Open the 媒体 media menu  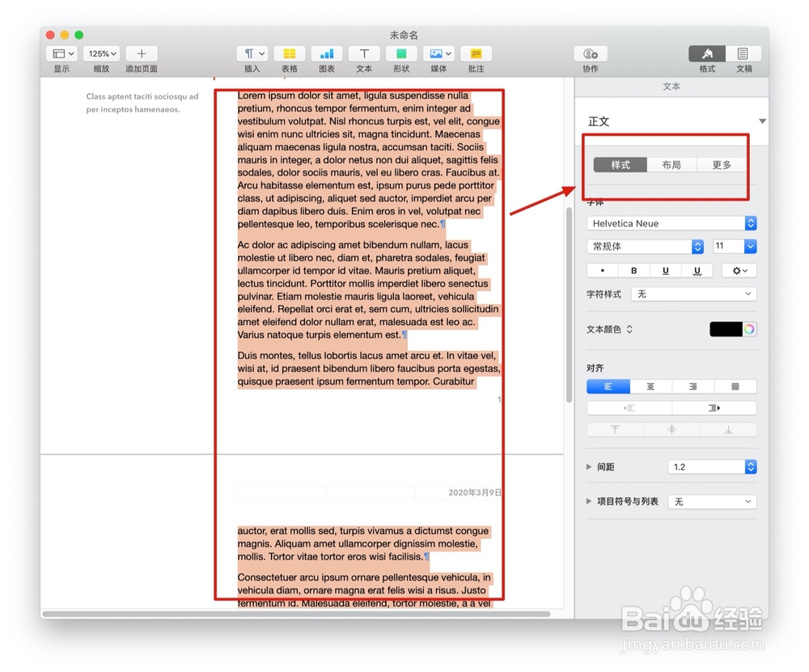coord(438,53)
